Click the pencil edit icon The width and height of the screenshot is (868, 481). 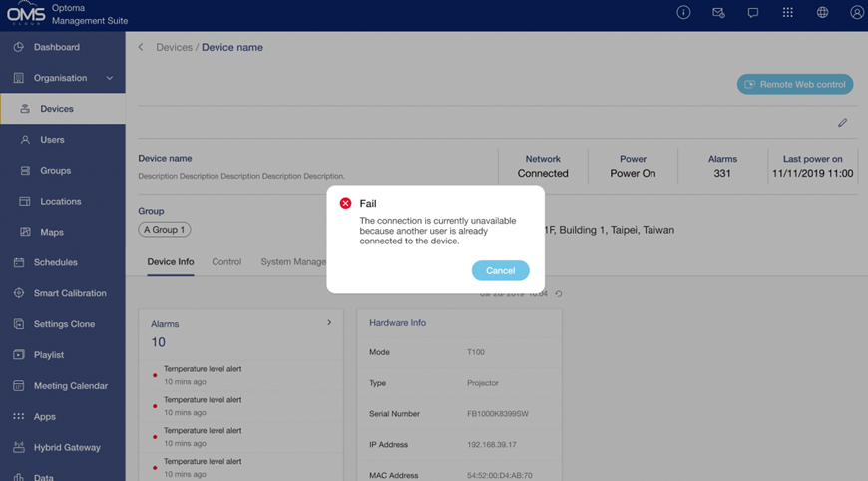[x=842, y=123]
